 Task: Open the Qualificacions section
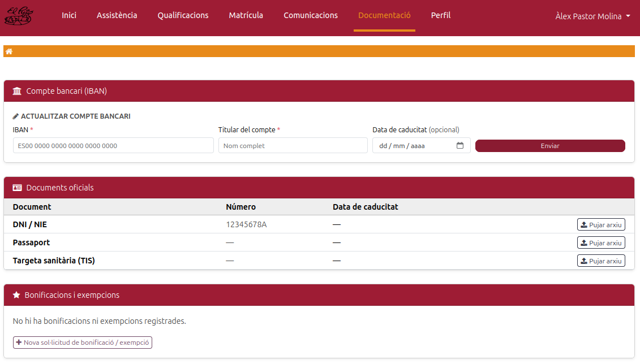[x=183, y=15]
